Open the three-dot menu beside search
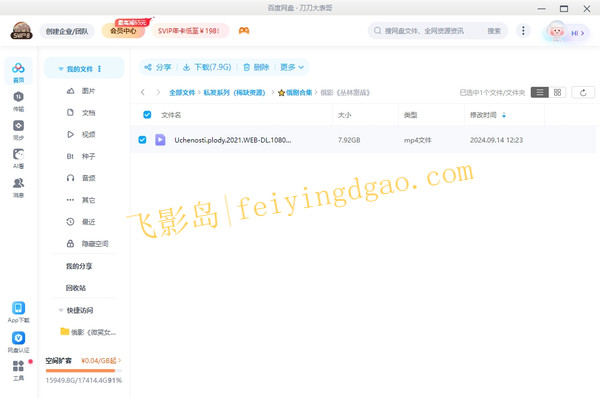The height and width of the screenshot is (398, 600). click(523, 31)
